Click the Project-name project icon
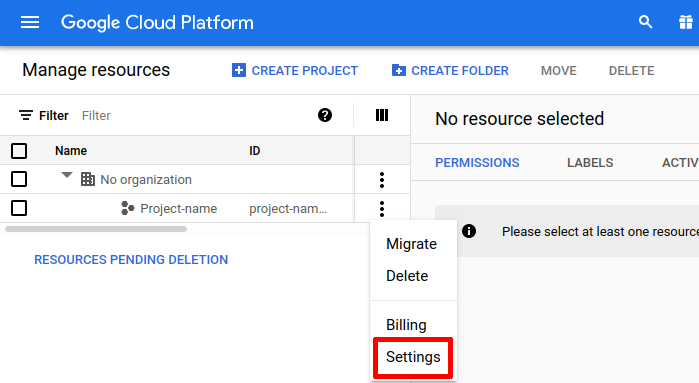The image size is (699, 383). (x=128, y=208)
